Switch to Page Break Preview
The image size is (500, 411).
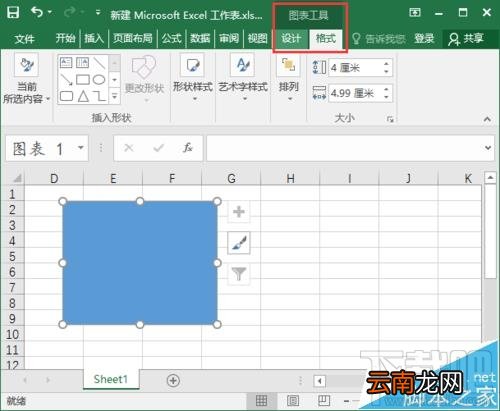pos(324,401)
